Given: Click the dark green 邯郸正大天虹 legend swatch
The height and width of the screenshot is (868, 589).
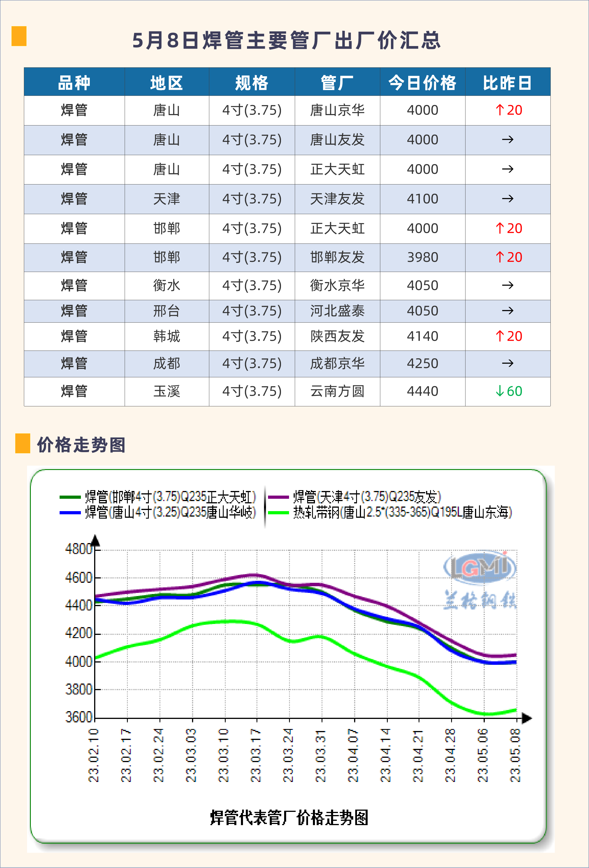Looking at the screenshot, I should 70,497.
